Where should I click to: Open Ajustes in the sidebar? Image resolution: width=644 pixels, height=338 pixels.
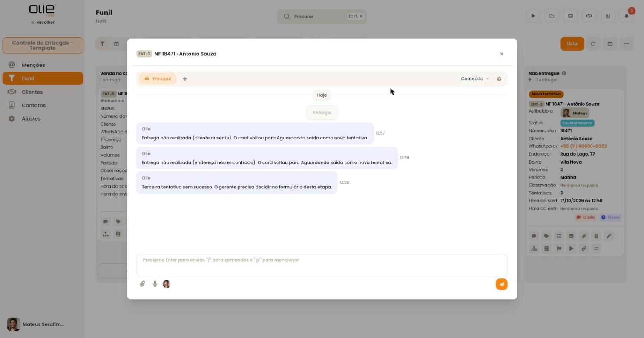pos(43,119)
